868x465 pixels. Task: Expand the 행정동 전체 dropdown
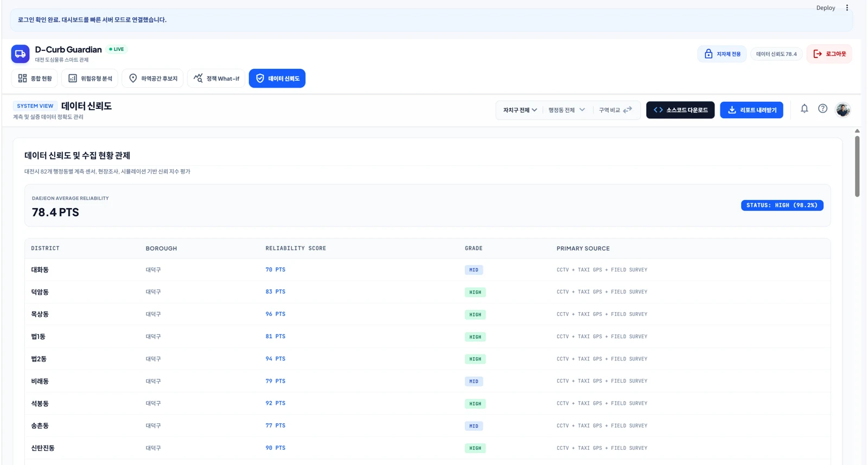click(x=566, y=110)
